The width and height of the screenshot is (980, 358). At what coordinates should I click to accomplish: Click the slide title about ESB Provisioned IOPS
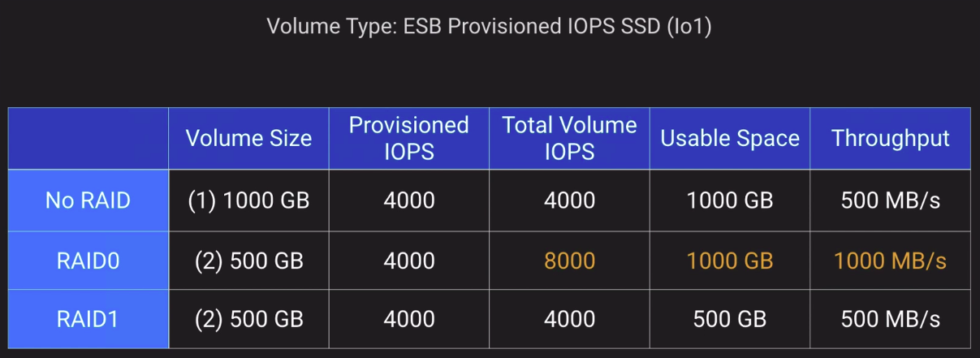click(490, 27)
